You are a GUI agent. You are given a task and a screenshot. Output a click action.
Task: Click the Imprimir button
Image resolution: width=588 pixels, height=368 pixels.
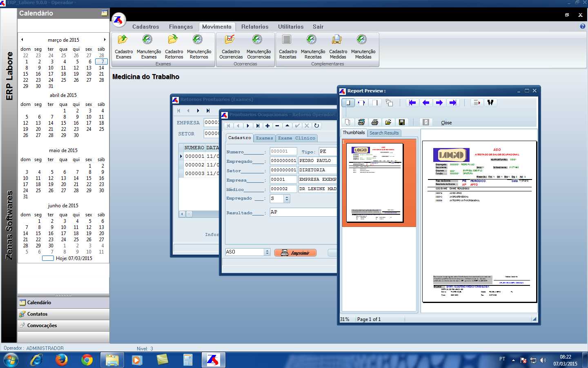coord(295,253)
